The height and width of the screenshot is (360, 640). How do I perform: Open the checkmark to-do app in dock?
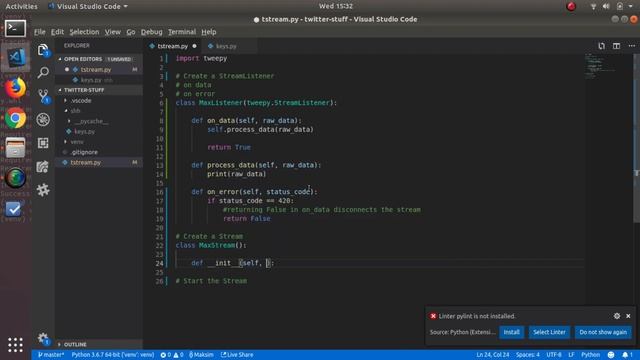pos(13,209)
